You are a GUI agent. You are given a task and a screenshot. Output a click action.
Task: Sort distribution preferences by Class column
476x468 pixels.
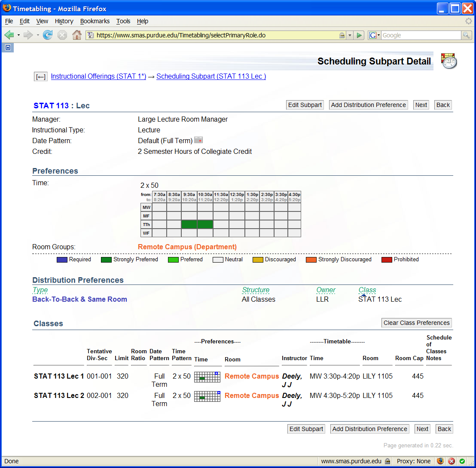click(x=367, y=290)
